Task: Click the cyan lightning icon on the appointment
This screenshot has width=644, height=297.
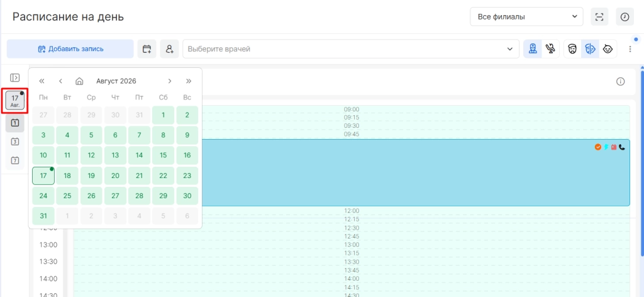Action: pos(606,147)
